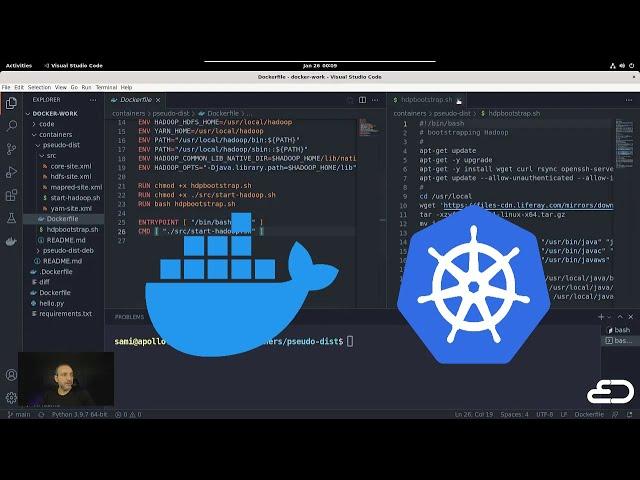640x480 pixels.
Task: Change Dockerfile language mode in status bar
Action: [589, 414]
